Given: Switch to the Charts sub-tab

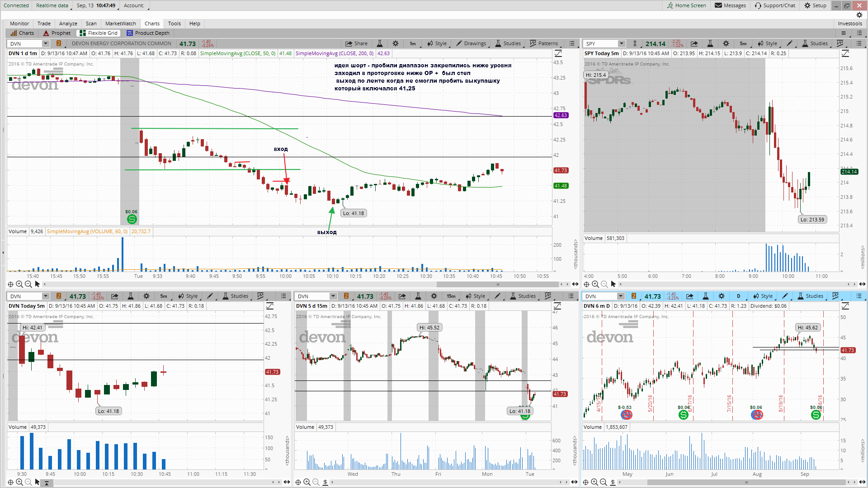Looking at the screenshot, I should tap(22, 33).
